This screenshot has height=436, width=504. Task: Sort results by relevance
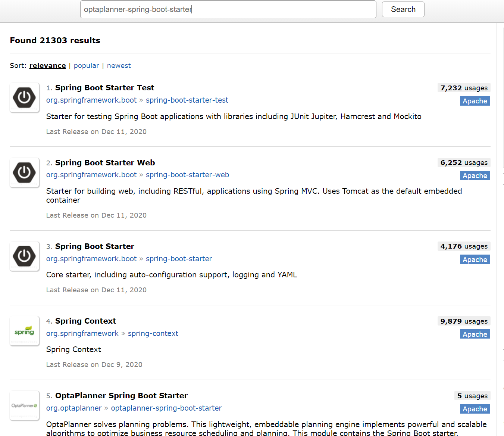[47, 66]
